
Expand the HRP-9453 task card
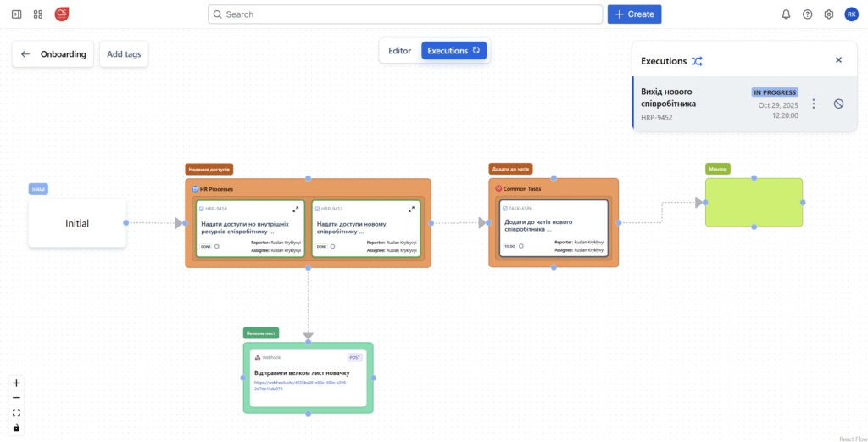click(412, 209)
